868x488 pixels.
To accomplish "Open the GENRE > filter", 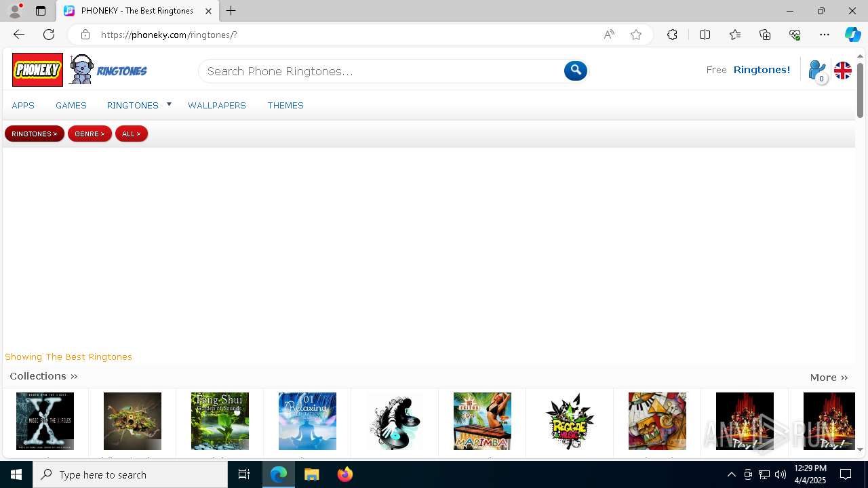I will [90, 134].
